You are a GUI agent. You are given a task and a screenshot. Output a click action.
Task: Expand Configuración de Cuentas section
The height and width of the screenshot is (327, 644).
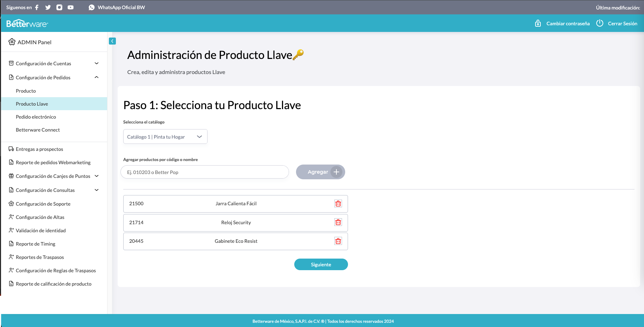[97, 63]
